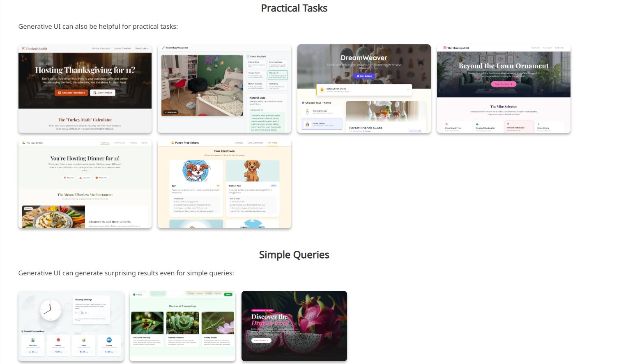Click the ThanksgivingHQ logo icon
This screenshot has height=364, width=628.
[x=23, y=48]
